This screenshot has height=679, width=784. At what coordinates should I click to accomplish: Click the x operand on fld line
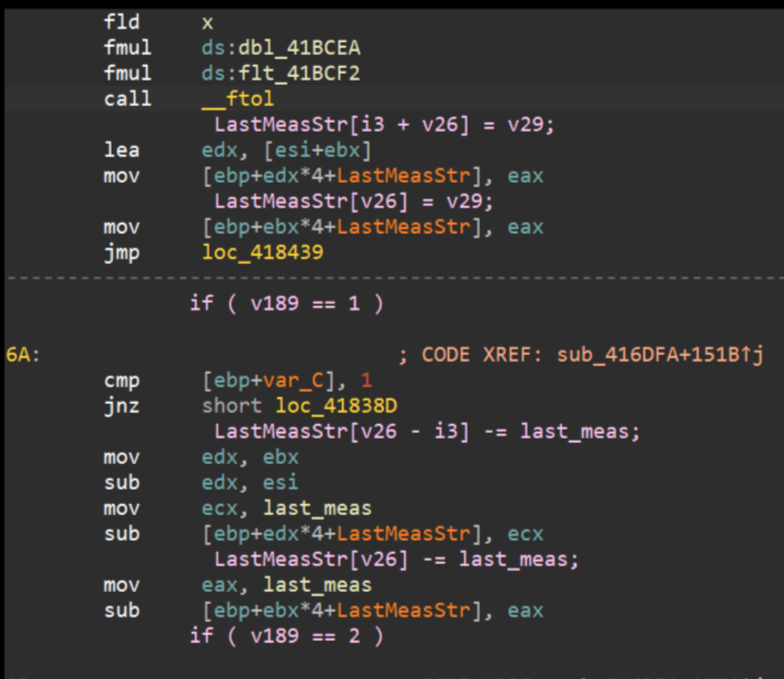[208, 23]
